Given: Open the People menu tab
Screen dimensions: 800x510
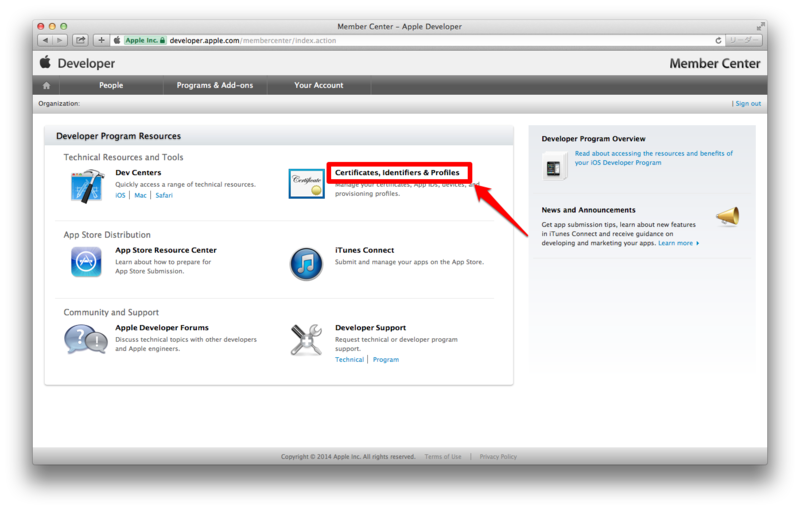Looking at the screenshot, I should click(x=111, y=85).
